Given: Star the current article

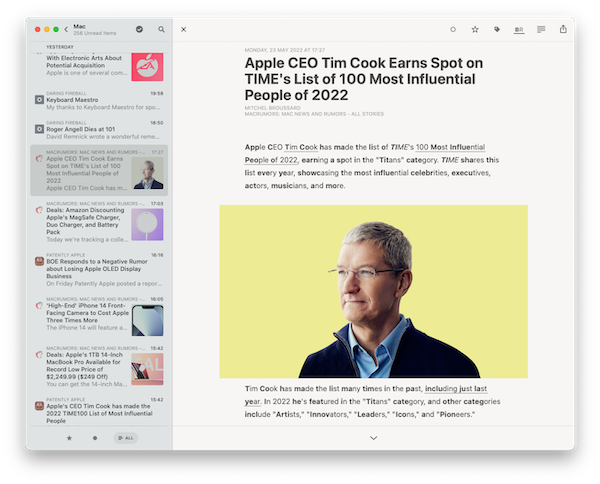Looking at the screenshot, I should pyautogui.click(x=475, y=29).
